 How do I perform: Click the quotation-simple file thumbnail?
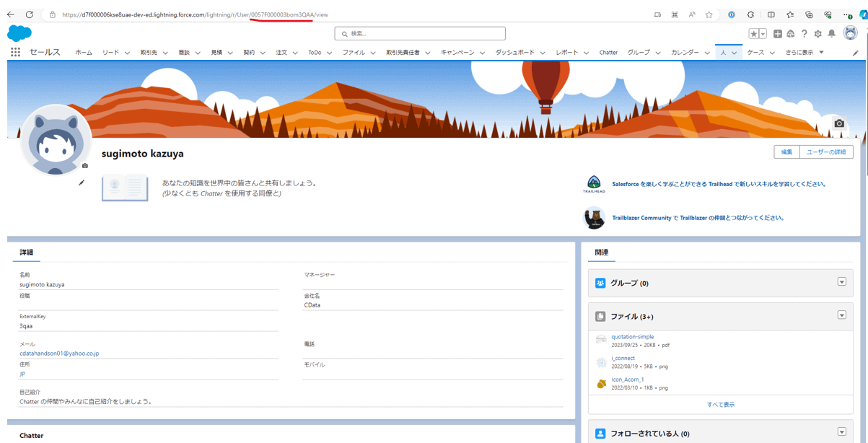601,340
